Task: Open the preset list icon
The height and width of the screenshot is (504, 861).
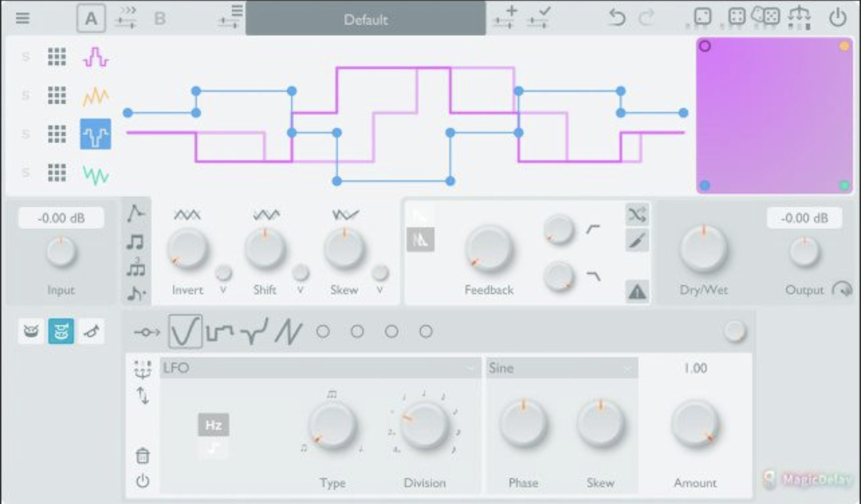Action: coord(231,18)
